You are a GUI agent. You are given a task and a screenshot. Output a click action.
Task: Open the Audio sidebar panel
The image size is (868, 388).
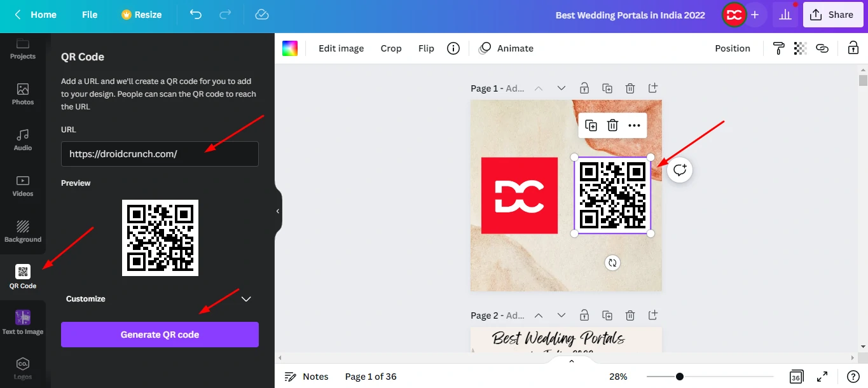(x=23, y=140)
